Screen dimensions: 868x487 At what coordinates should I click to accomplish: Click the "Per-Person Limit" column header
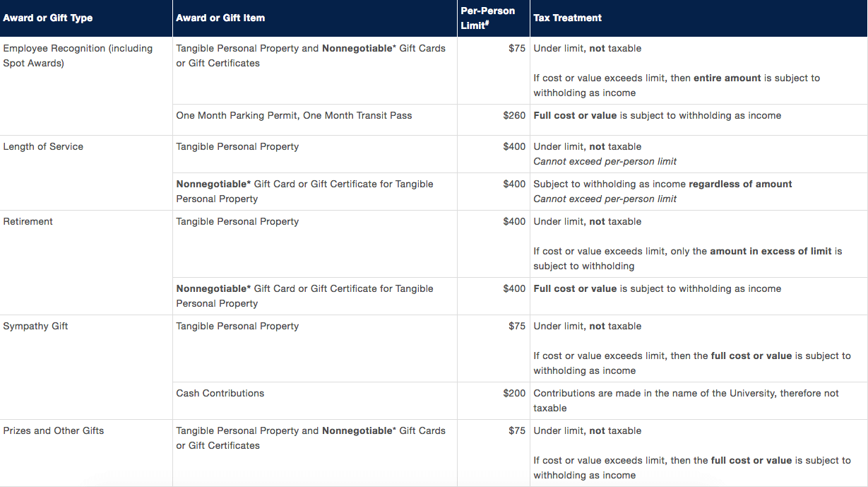pos(487,18)
